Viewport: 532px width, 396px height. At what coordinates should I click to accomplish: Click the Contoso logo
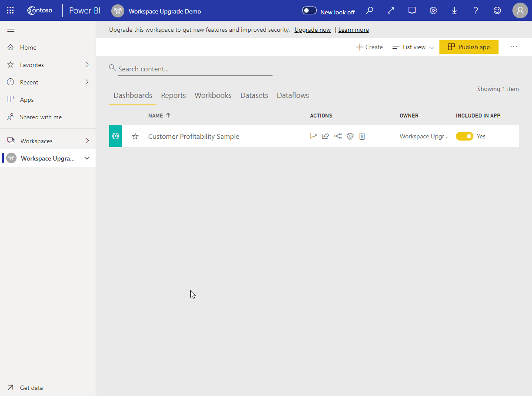coord(40,10)
